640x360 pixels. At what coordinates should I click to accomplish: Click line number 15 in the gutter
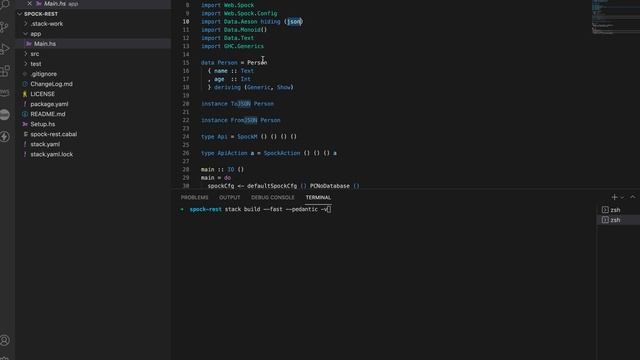click(x=186, y=62)
